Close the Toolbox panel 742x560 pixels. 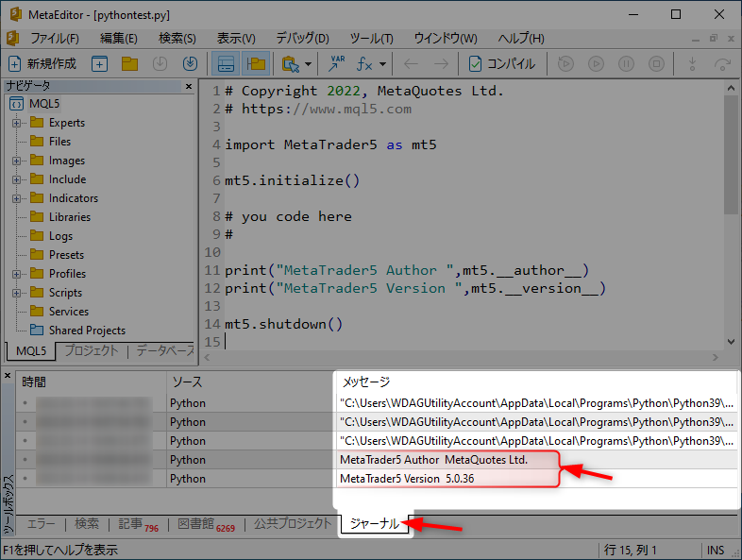[8, 376]
